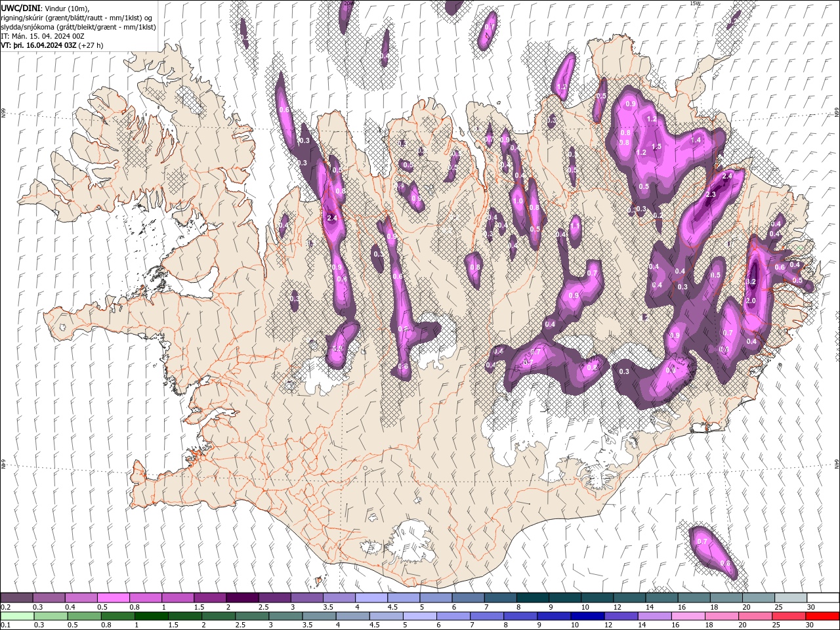Click map value 1.0 in central north

pos(518,201)
